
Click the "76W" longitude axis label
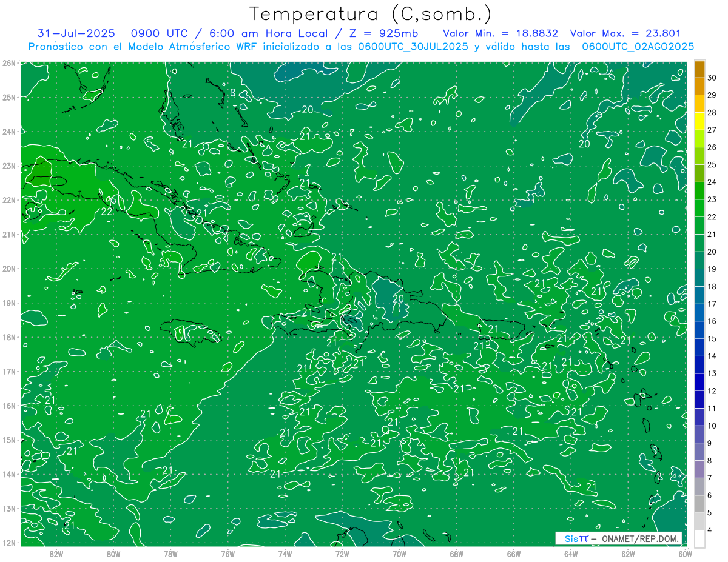click(x=228, y=554)
